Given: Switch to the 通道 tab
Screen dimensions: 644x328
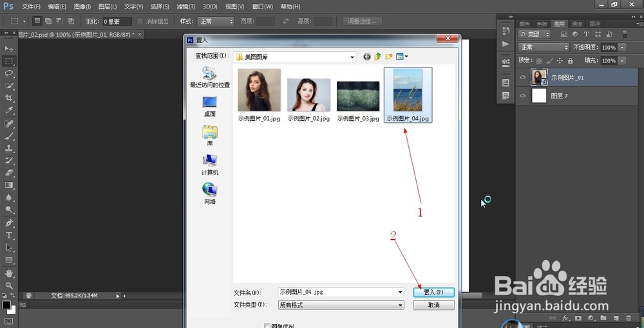Looking at the screenshot, I should (577, 24).
